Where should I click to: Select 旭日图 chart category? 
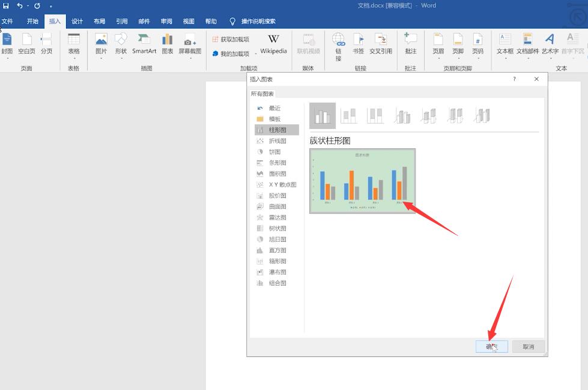(x=277, y=239)
